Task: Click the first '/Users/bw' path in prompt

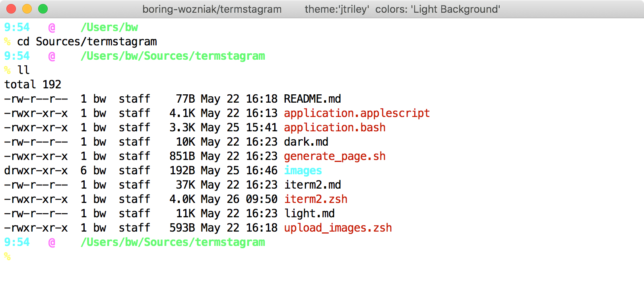Action: tap(109, 27)
